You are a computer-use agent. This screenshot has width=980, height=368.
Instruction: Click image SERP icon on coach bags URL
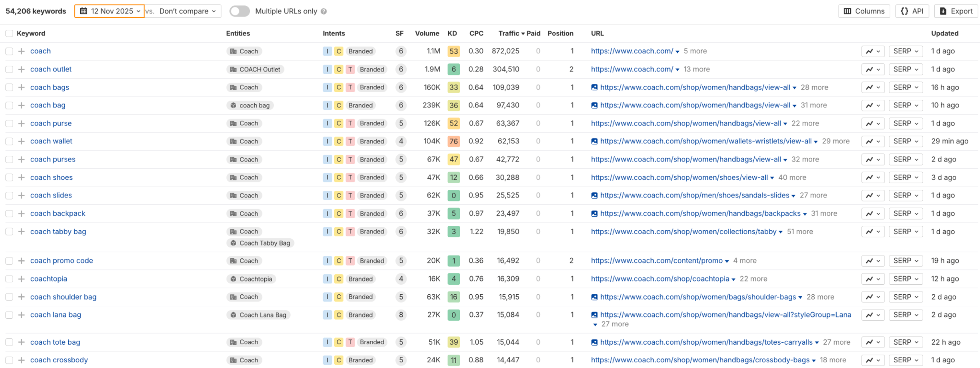point(594,88)
